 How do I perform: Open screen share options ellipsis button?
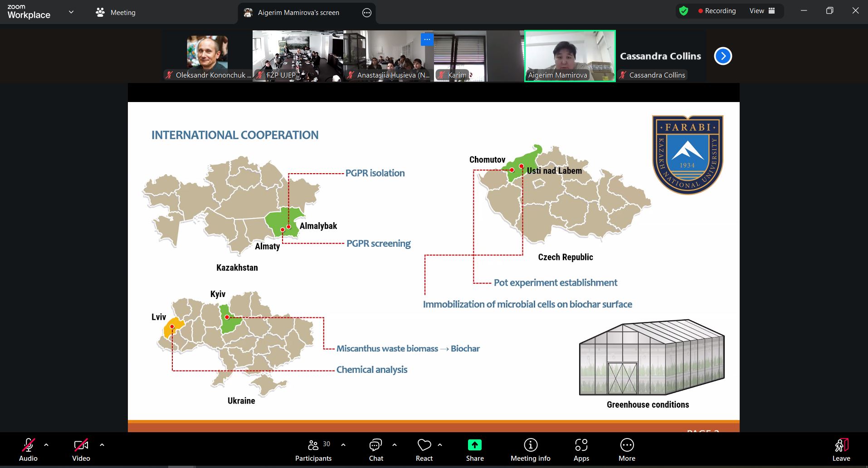point(367,13)
